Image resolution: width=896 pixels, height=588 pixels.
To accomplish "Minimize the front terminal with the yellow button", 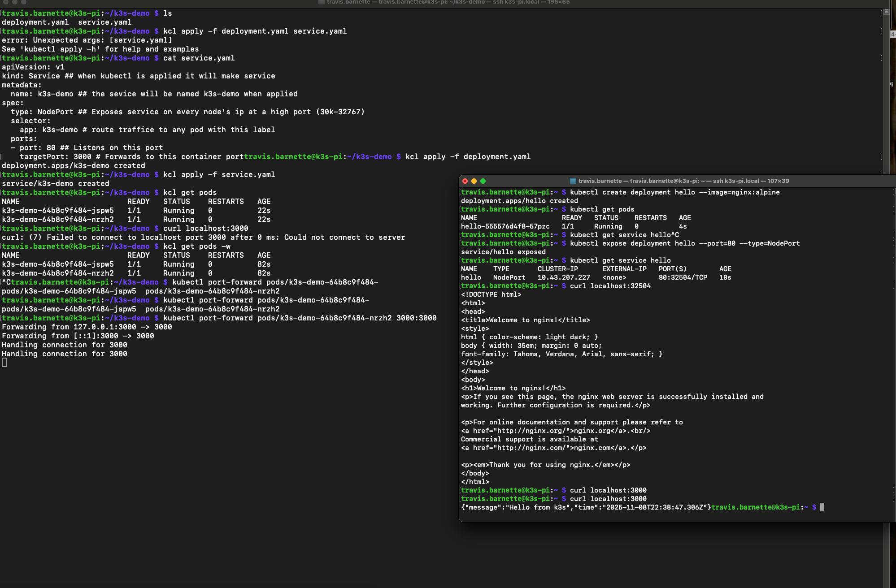I will tap(474, 181).
